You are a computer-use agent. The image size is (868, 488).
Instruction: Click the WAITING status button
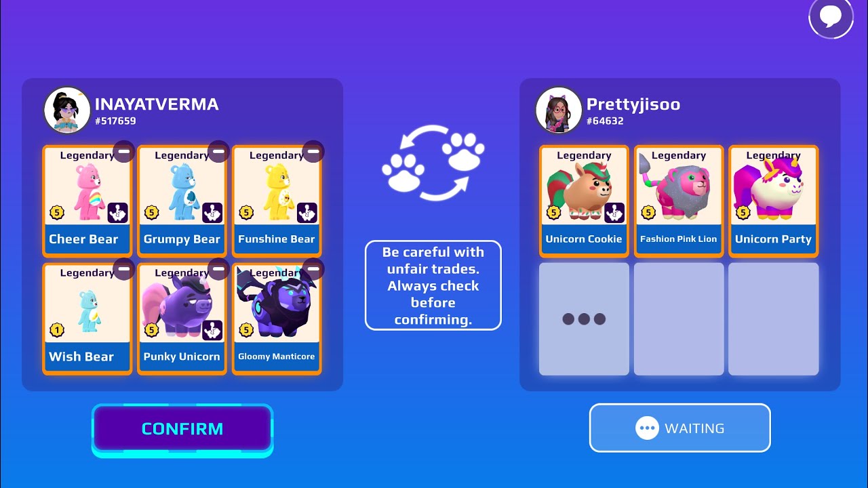coord(680,428)
